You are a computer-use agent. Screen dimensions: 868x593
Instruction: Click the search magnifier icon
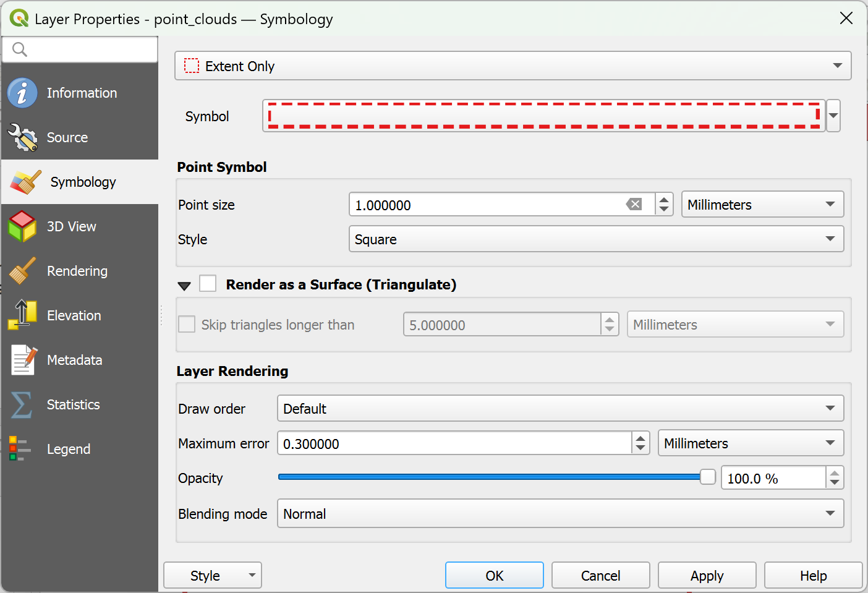click(20, 49)
